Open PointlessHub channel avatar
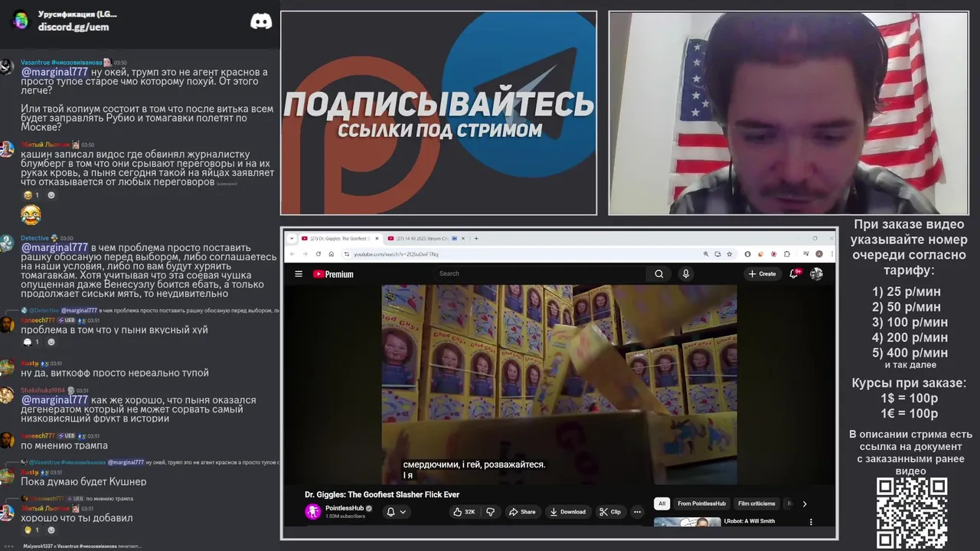980x551 pixels. coord(312,512)
